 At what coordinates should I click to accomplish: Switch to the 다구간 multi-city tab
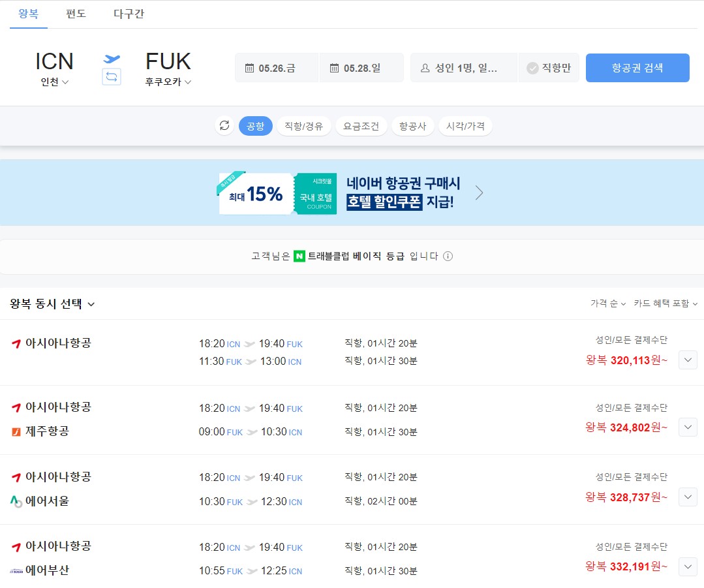point(129,14)
